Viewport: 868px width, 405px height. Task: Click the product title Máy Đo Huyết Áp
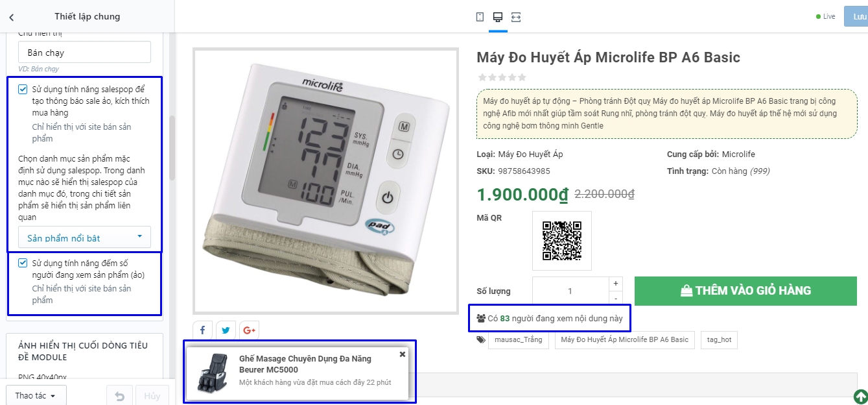pos(608,57)
